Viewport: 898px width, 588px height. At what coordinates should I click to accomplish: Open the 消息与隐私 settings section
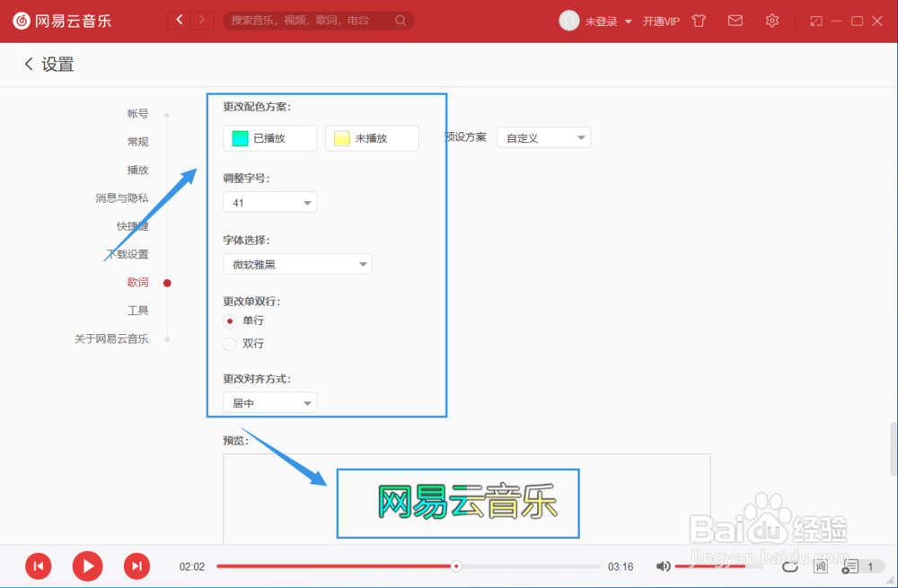pos(122,197)
